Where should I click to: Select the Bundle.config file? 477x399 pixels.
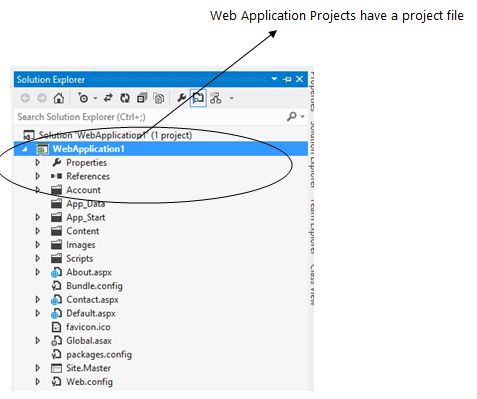94,286
